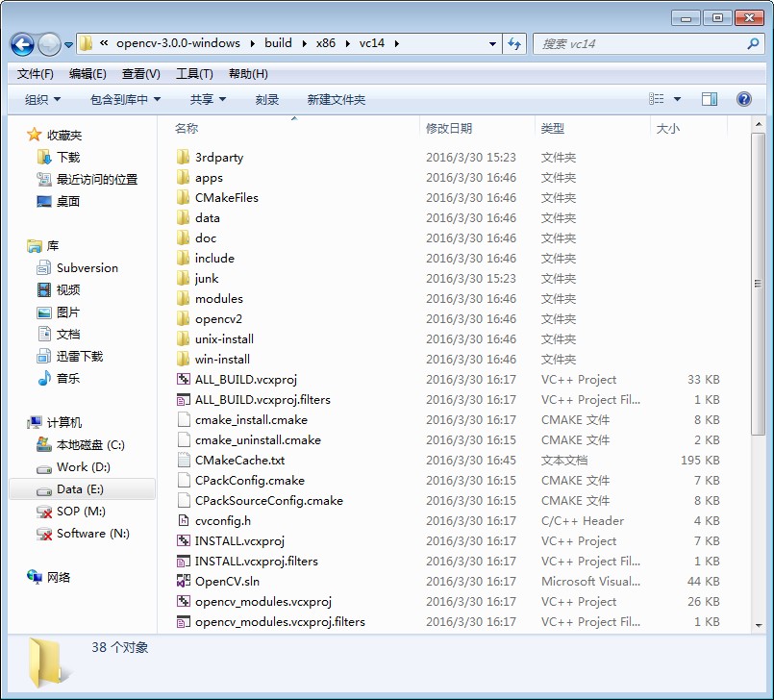Click the 本地磁盘 (C:) drive icon
The width and height of the screenshot is (774, 700).
click(x=44, y=444)
